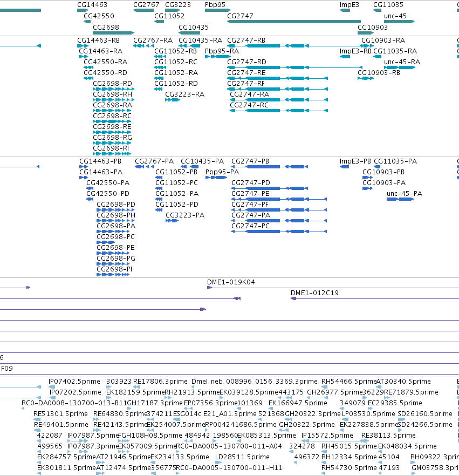
Task: Select protein ImpE3-PB
Action: point(355,161)
